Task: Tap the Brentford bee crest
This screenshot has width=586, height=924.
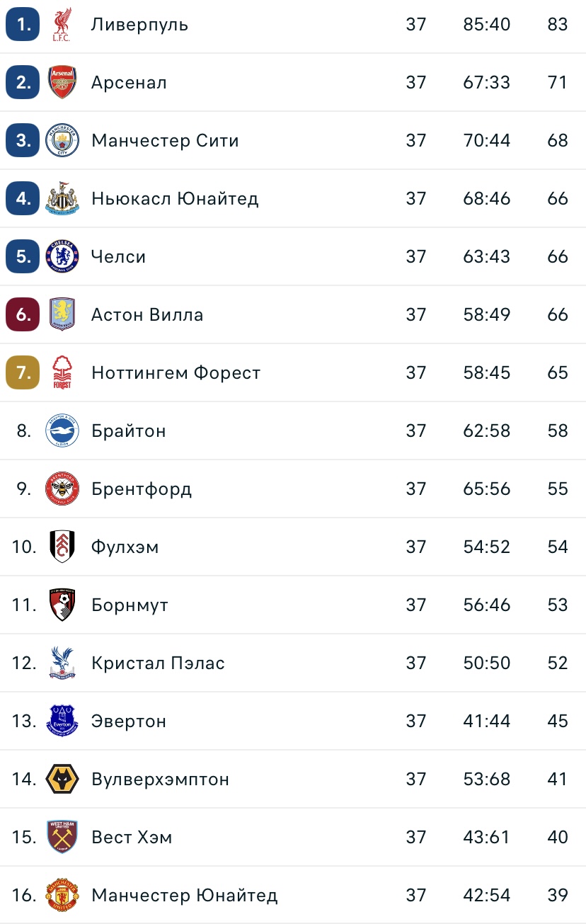Action: (62, 489)
